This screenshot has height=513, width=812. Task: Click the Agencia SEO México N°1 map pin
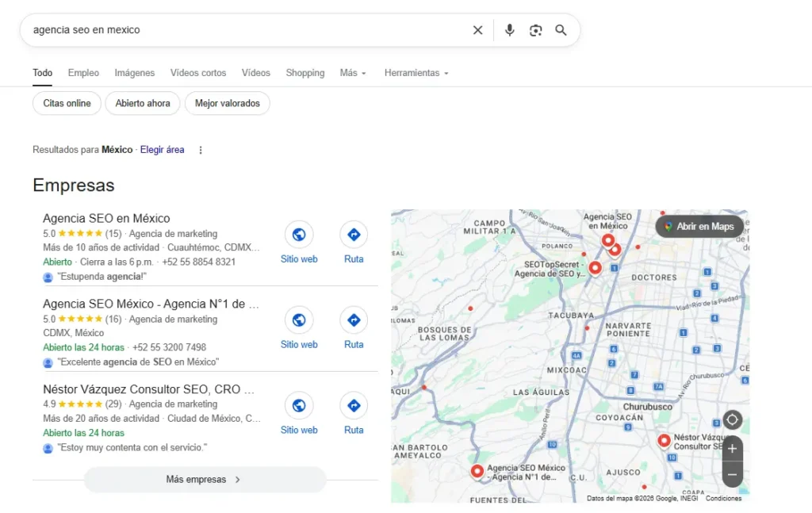point(477,471)
